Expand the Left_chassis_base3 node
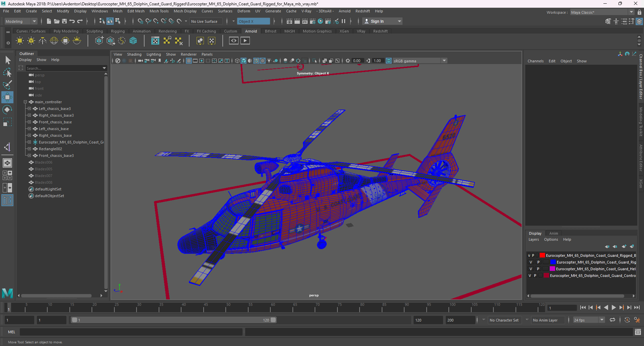 [x=29, y=109]
